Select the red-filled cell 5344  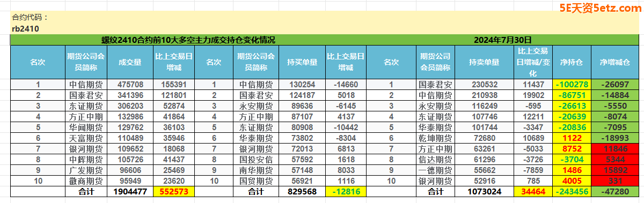tap(615, 159)
